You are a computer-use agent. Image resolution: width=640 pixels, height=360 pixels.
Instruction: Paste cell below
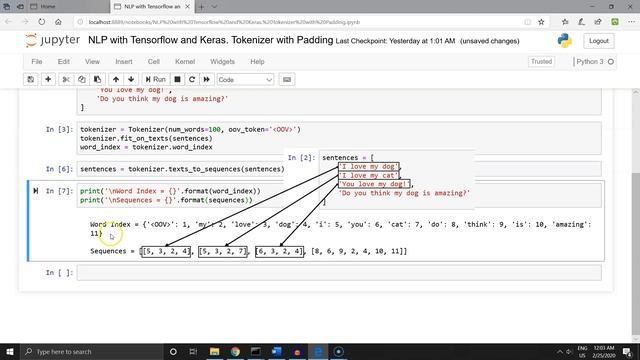pyautogui.click(x=98, y=80)
